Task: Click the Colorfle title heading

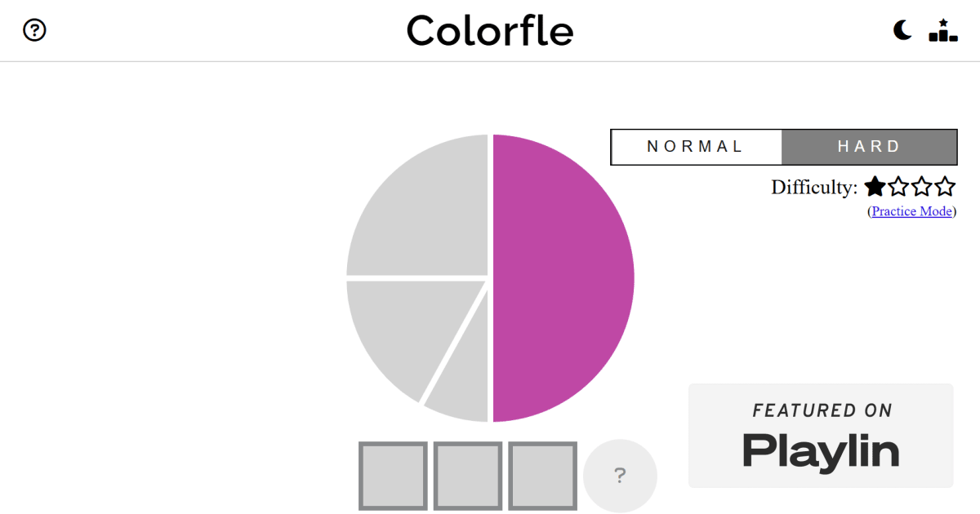Action: point(490,31)
